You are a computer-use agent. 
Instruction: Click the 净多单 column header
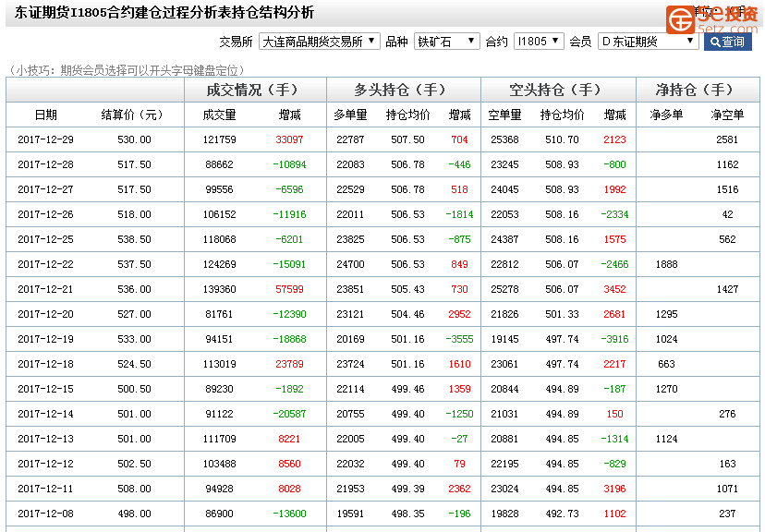click(666, 115)
